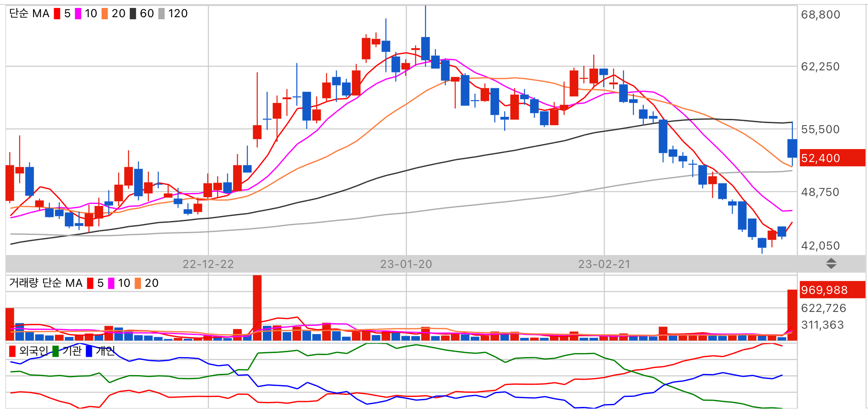The image size is (868, 417).
Task: Click the orange MA 20 price legend swatch
Action: [x=105, y=14]
